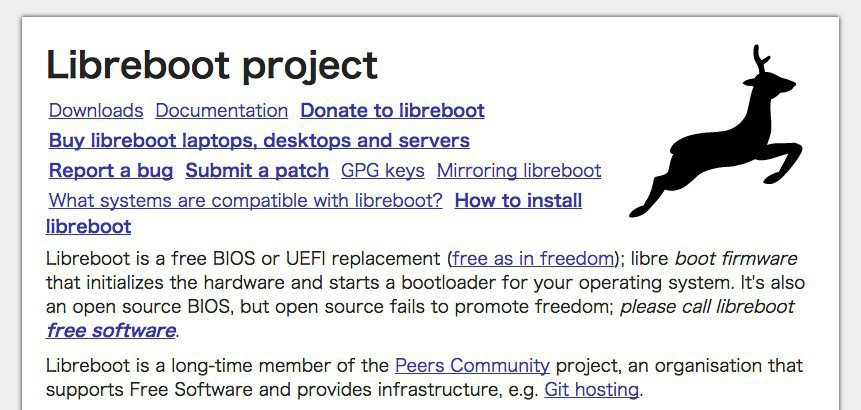The width and height of the screenshot is (861, 410).
Task: Open the Mirroring libreboot link
Action: (x=519, y=171)
